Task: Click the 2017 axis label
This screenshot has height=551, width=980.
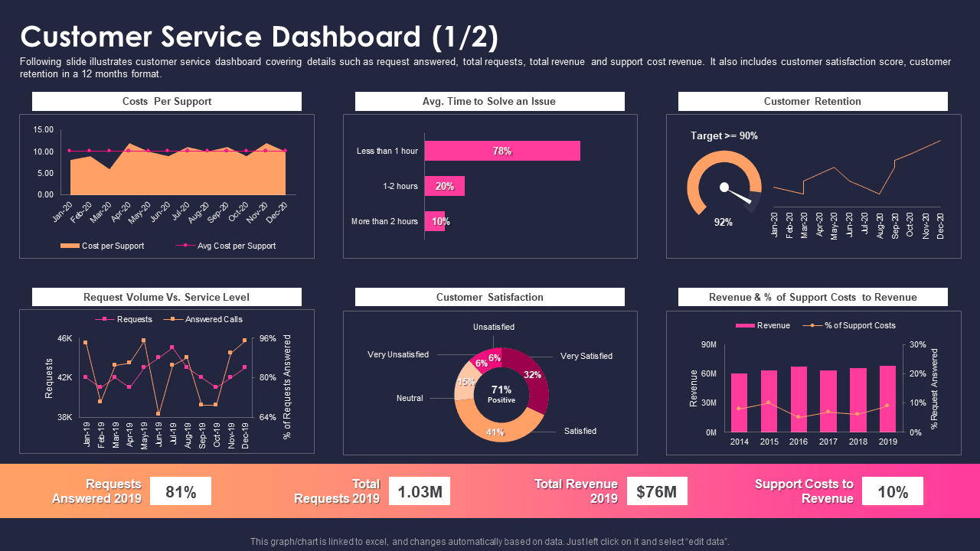Action: tap(828, 442)
